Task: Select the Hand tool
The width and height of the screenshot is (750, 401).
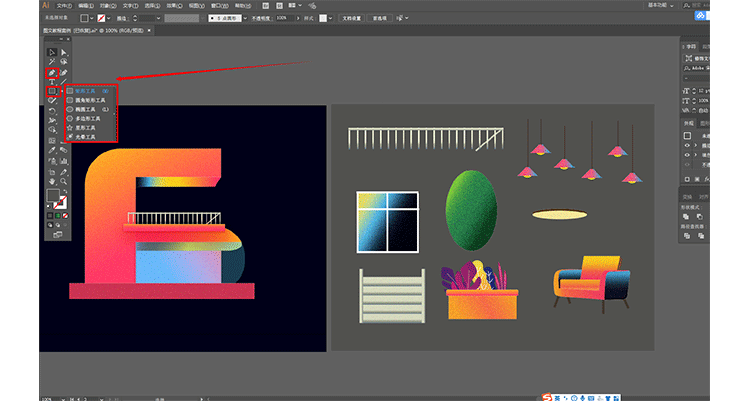Action: [51, 180]
